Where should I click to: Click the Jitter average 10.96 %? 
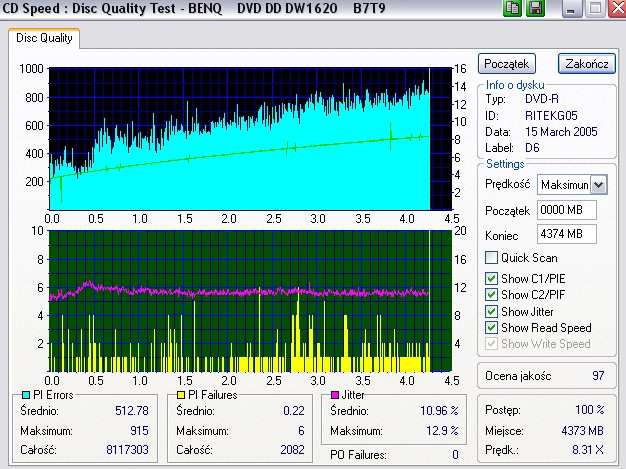(439, 410)
